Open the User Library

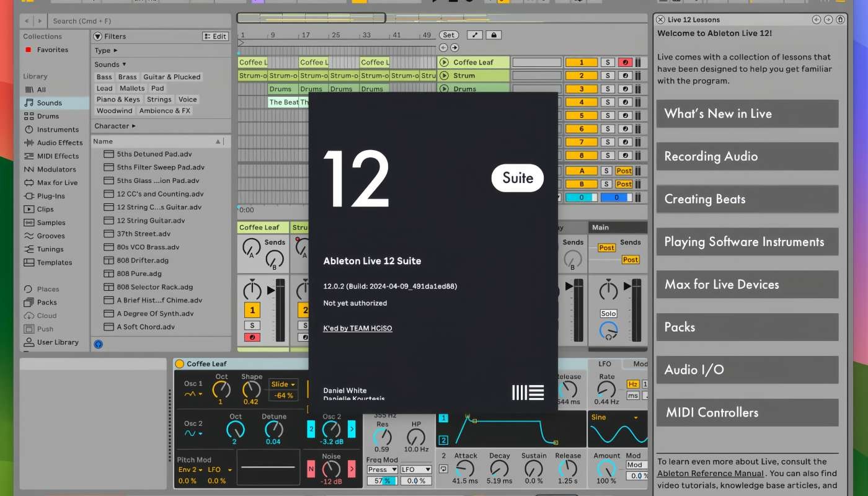click(x=58, y=342)
